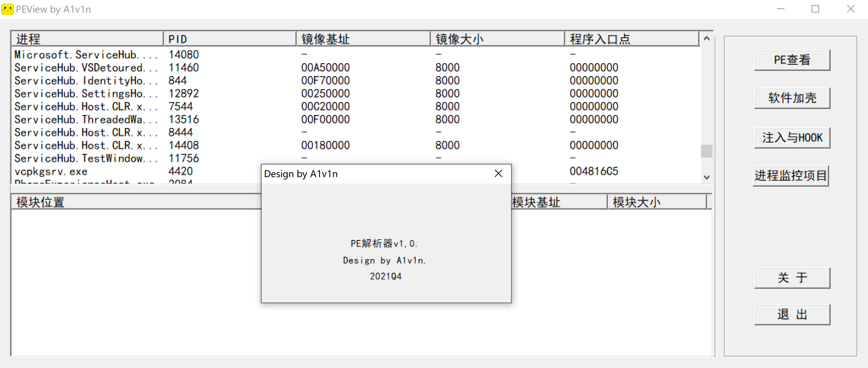Sort by the 进程 column header

coord(87,39)
